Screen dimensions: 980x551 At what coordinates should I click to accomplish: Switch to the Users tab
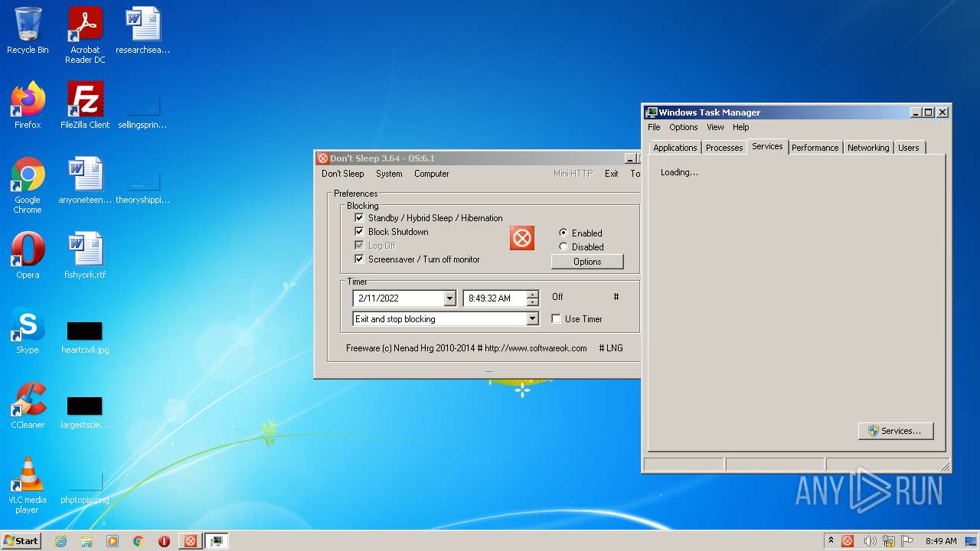point(909,148)
